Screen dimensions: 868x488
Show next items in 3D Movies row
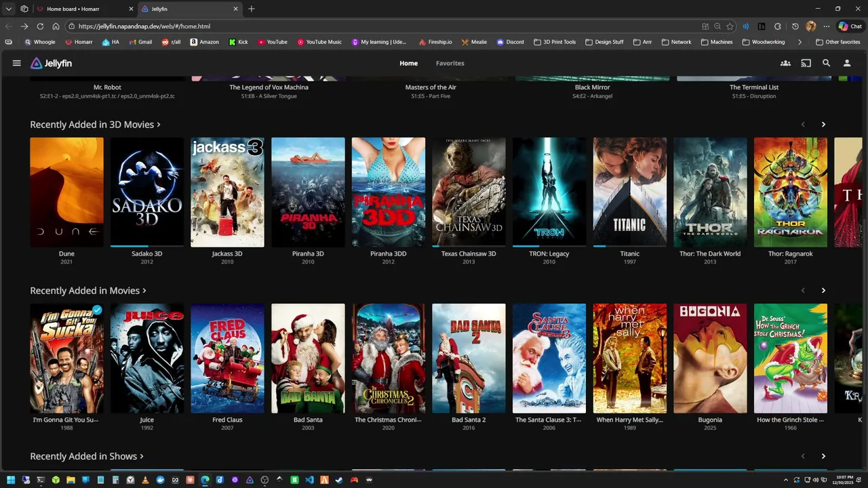coord(823,125)
